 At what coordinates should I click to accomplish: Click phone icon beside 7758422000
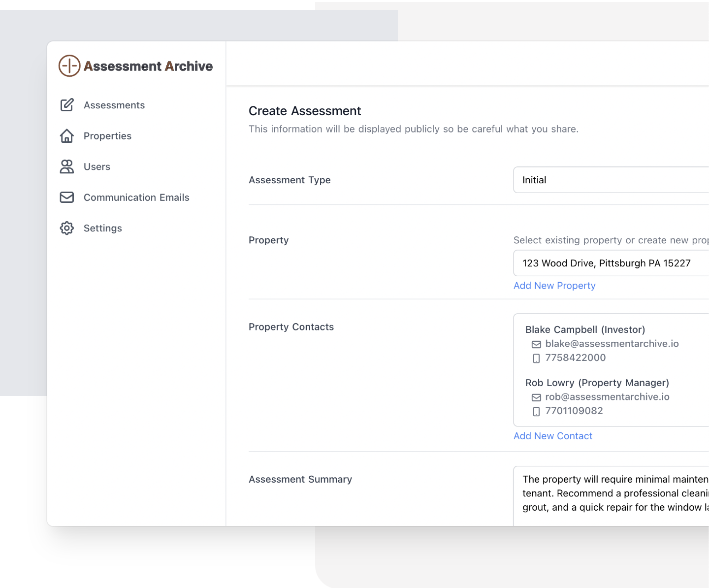point(536,358)
